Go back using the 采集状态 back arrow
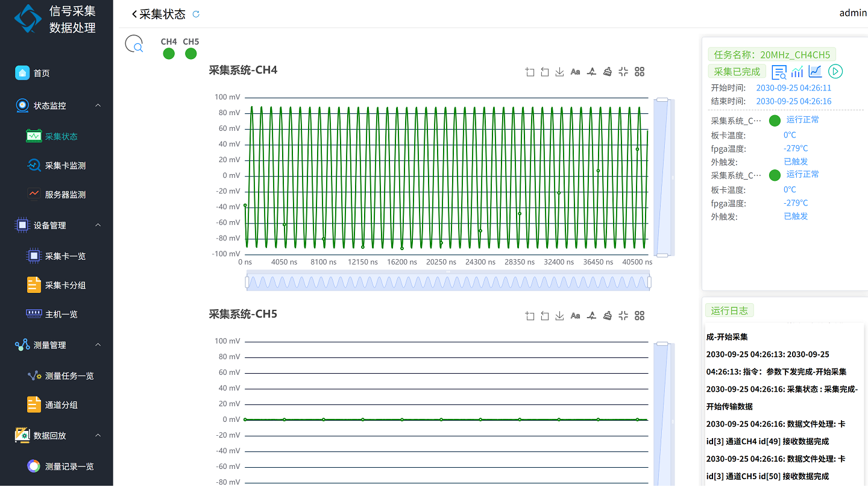Image resolution: width=868 pixels, height=487 pixels. [x=134, y=14]
